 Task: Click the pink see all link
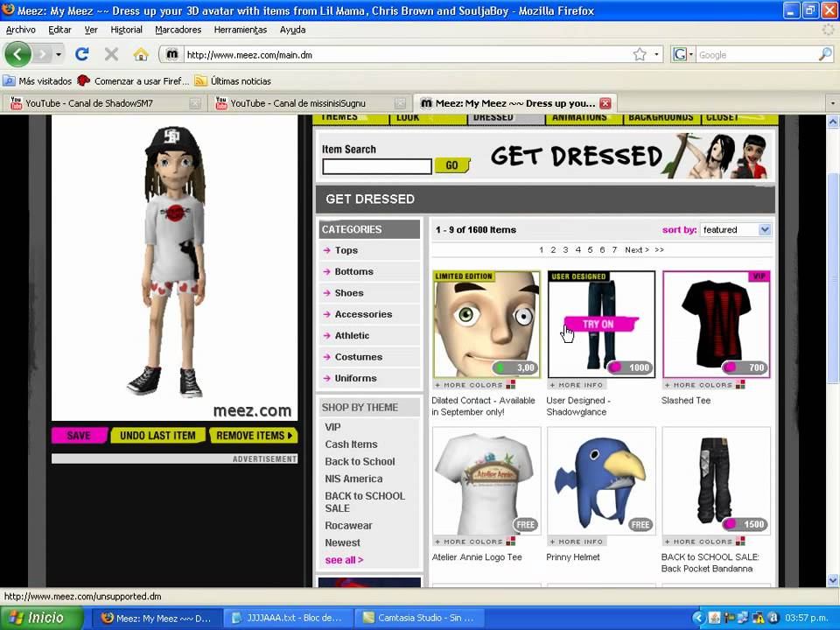[344, 560]
